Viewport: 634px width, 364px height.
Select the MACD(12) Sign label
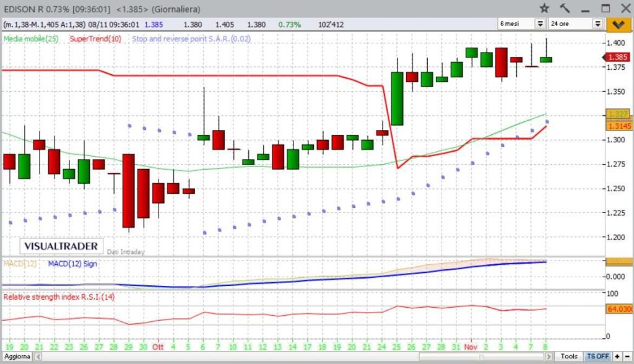[72, 264]
